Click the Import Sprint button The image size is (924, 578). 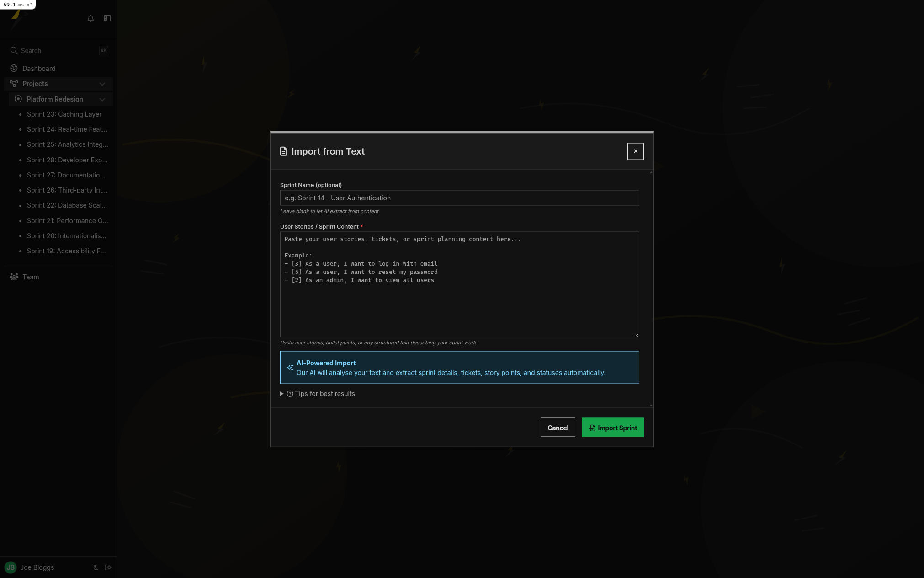612,428
